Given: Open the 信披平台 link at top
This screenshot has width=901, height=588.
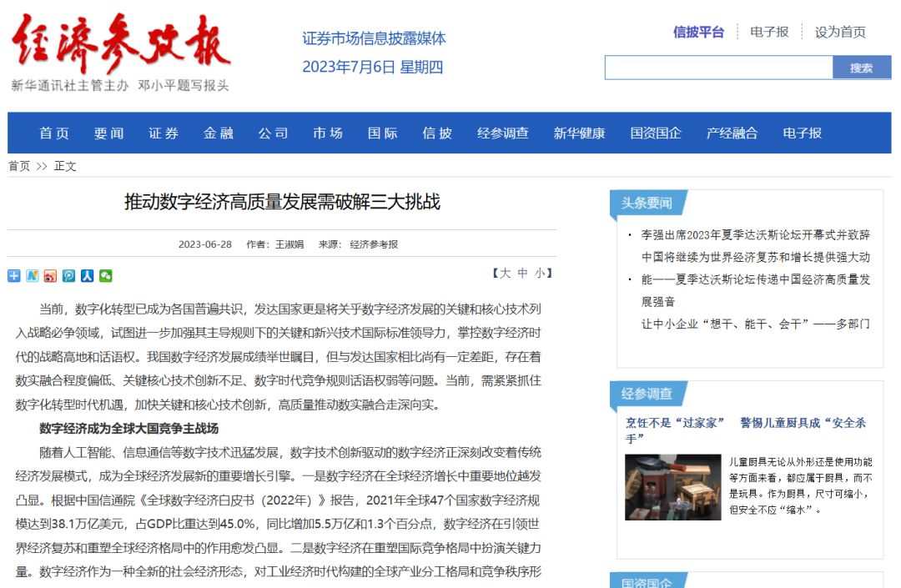Looking at the screenshot, I should (698, 33).
